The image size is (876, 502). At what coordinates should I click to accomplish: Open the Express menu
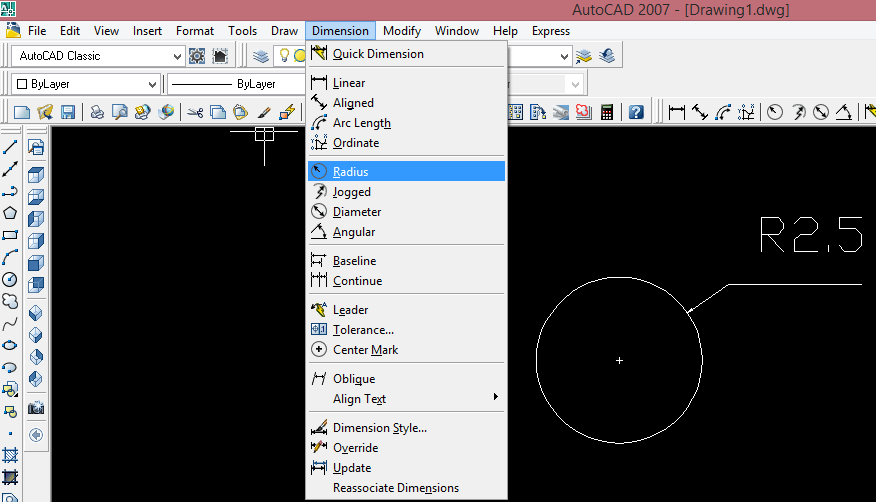click(551, 31)
